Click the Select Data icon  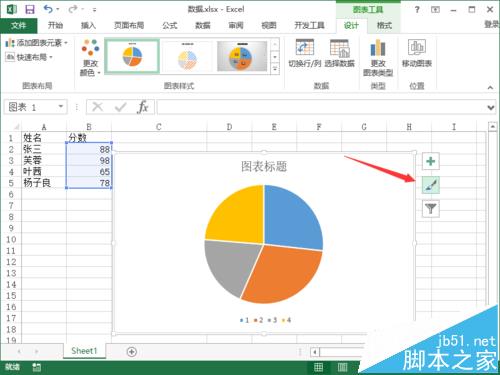tap(340, 48)
